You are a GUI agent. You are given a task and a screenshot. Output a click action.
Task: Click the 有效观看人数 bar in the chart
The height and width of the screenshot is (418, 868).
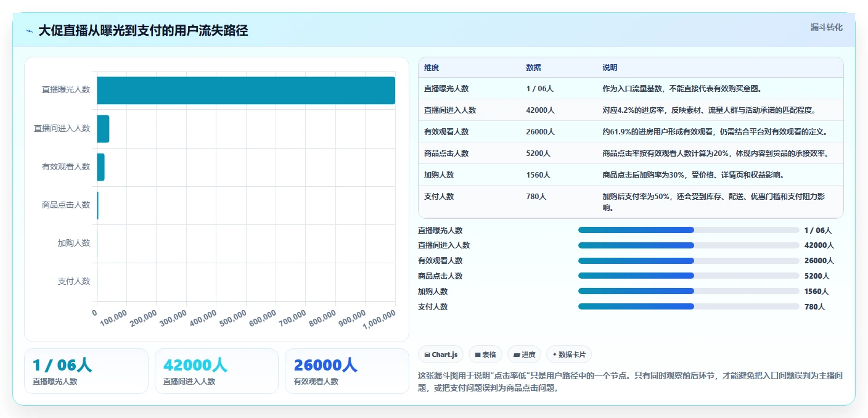click(100, 167)
